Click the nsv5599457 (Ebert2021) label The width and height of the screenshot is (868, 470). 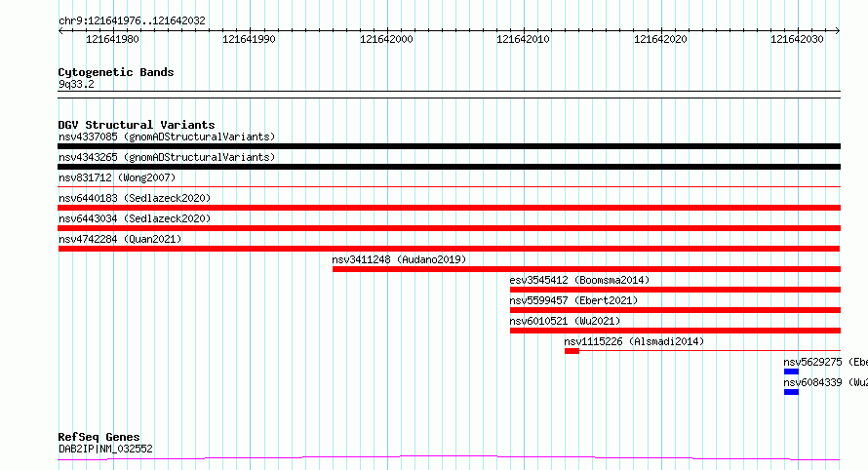tap(573, 300)
